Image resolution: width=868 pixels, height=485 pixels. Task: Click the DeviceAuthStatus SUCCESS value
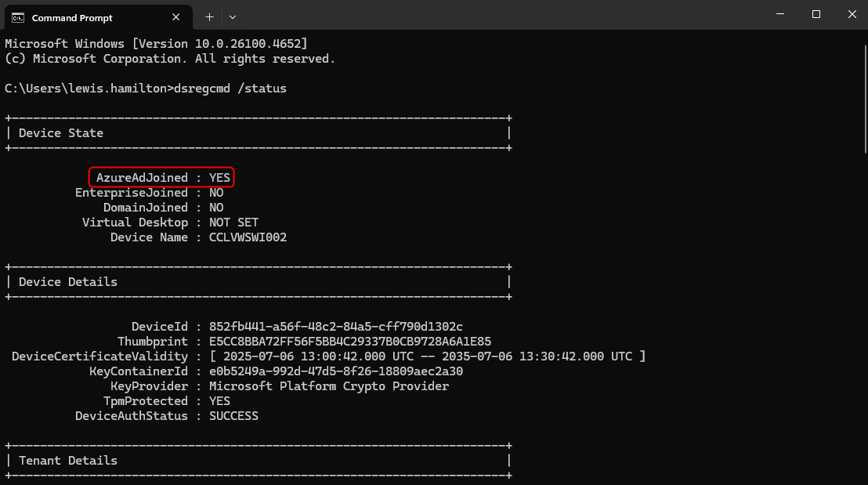(233, 416)
